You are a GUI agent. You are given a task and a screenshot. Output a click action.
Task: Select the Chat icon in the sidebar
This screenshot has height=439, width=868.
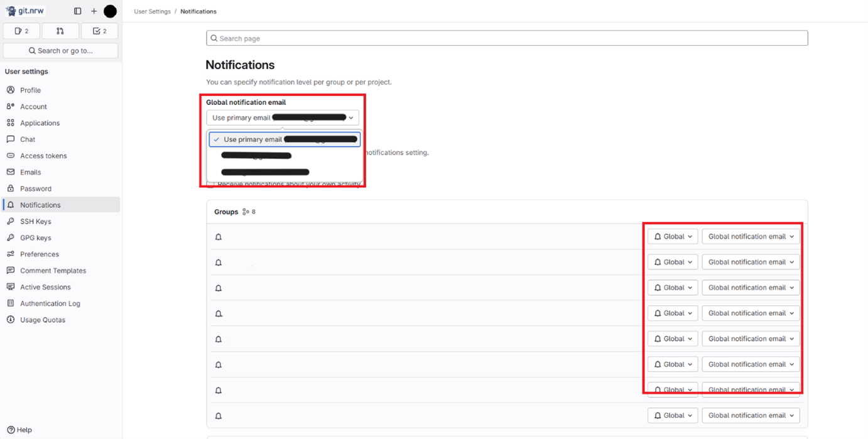coord(28,139)
